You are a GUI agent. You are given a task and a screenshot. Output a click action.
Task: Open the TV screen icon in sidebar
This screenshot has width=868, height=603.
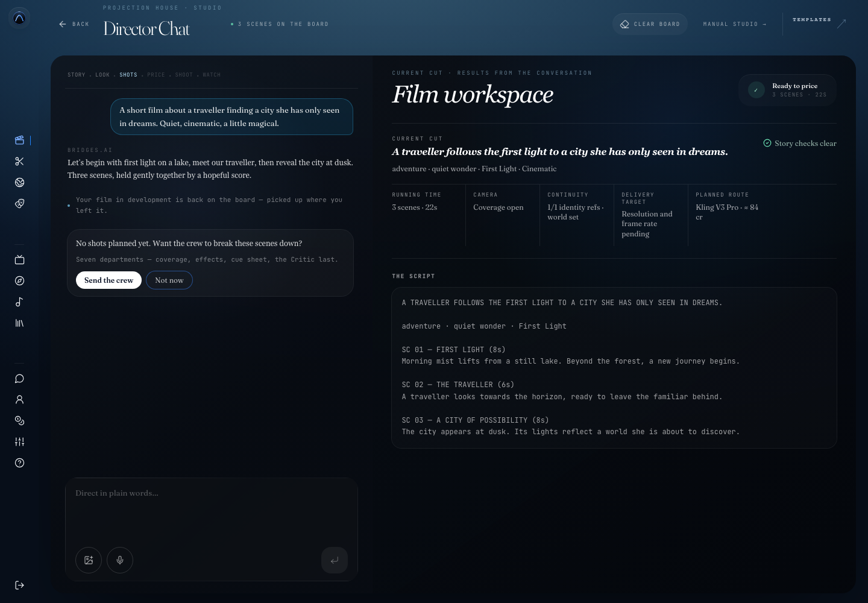(x=19, y=260)
